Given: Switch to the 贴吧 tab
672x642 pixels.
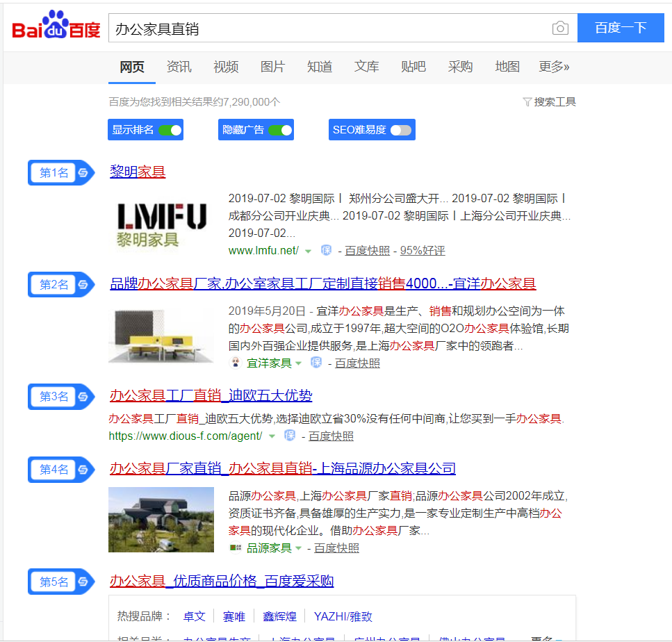Looking at the screenshot, I should [413, 67].
